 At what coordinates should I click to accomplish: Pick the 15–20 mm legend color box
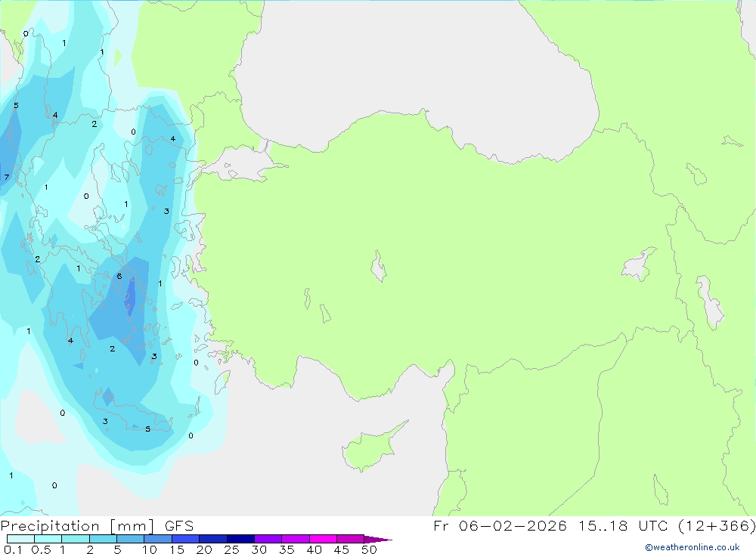[x=186, y=539]
